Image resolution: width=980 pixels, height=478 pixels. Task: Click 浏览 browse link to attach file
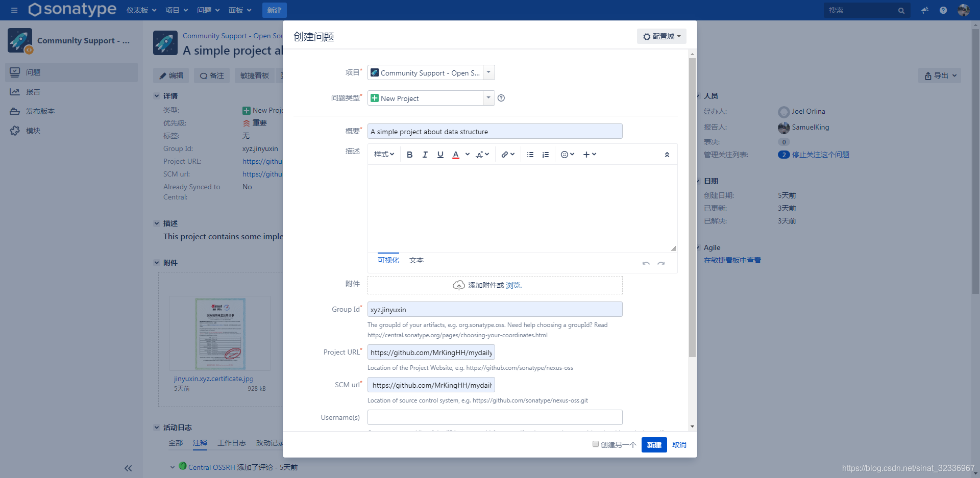click(x=513, y=285)
